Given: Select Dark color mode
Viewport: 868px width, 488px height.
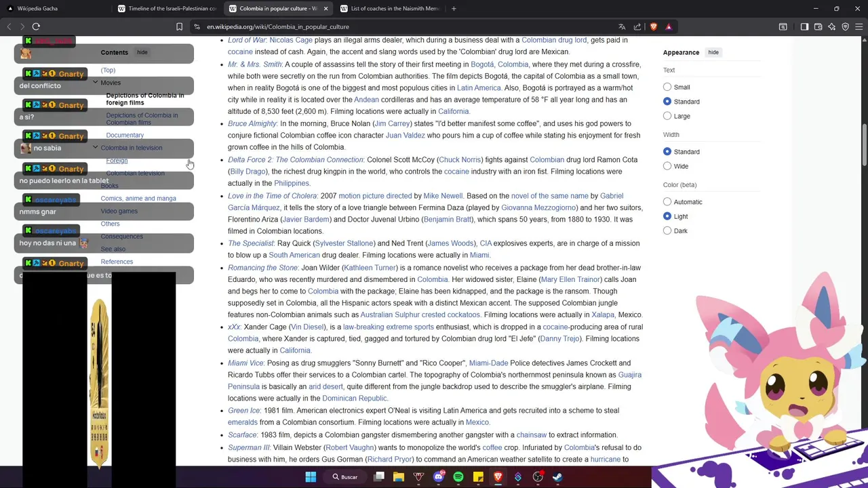Looking at the screenshot, I should (x=667, y=231).
